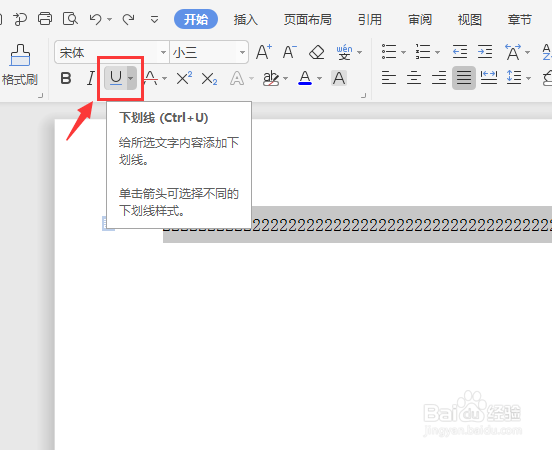Click the Chinese layout (A with arrows) icon

tap(513, 52)
